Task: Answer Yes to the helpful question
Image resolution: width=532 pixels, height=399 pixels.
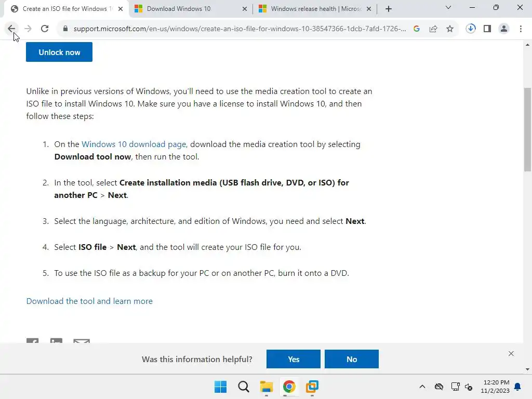Action: pyautogui.click(x=294, y=359)
